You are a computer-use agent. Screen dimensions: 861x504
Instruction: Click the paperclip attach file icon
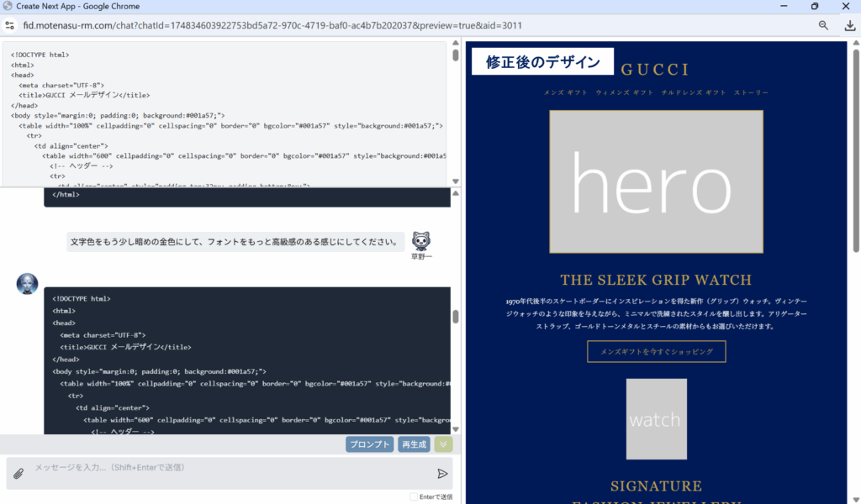[18, 473]
